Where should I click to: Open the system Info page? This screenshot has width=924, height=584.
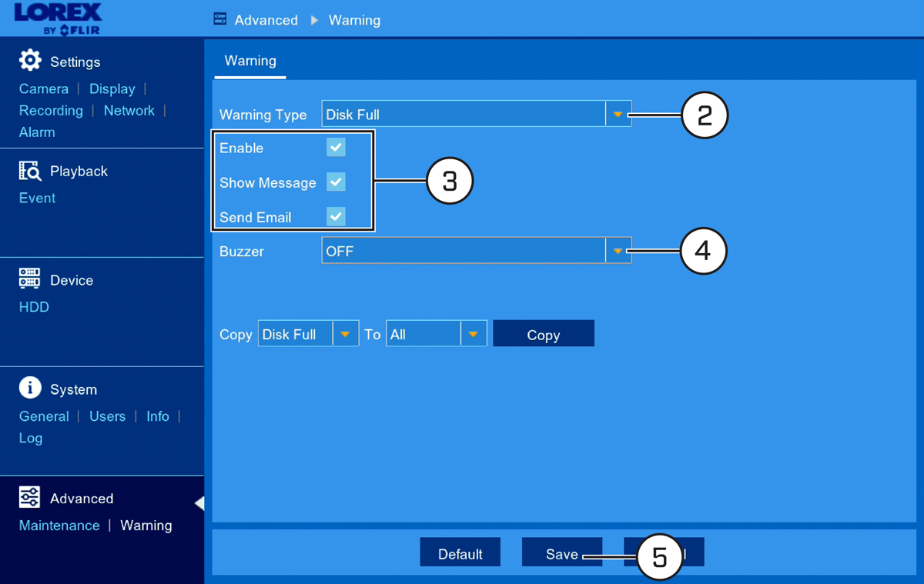[158, 416]
